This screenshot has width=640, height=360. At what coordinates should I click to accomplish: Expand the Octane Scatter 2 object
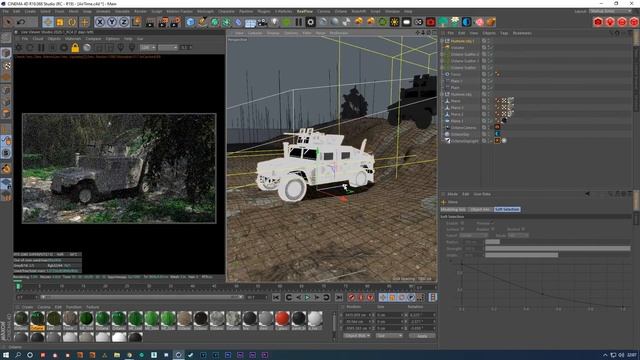(x=442, y=54)
